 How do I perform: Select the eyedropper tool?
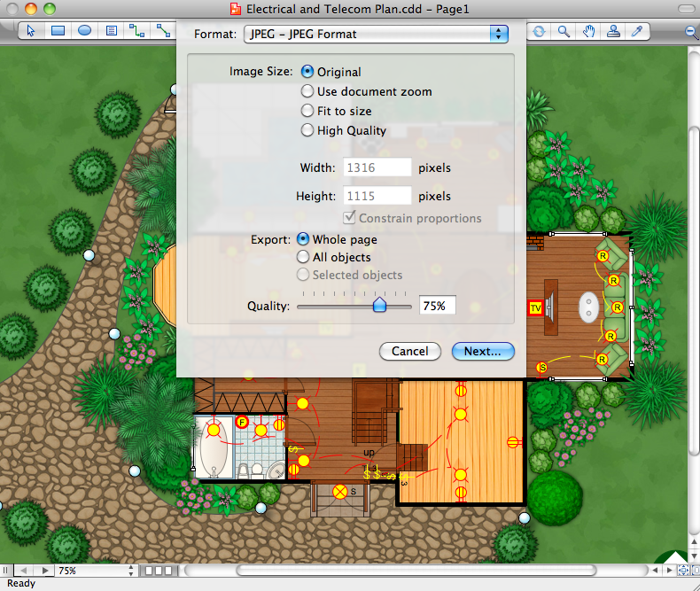636,31
